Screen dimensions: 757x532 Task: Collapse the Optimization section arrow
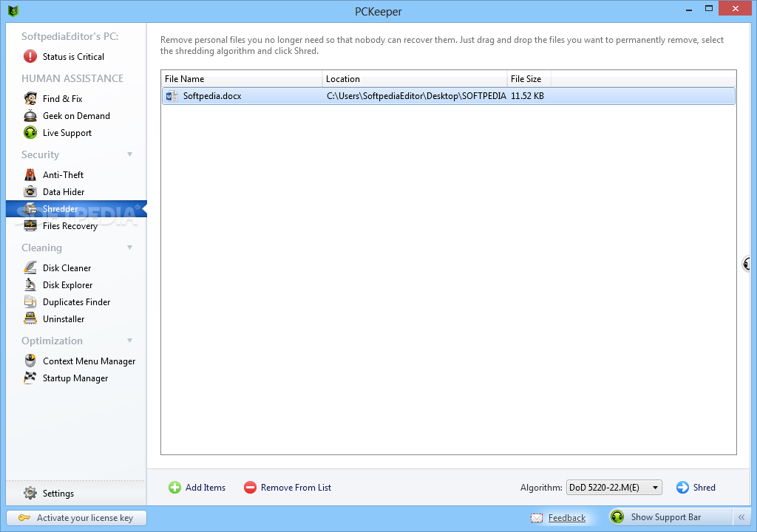pyautogui.click(x=129, y=341)
